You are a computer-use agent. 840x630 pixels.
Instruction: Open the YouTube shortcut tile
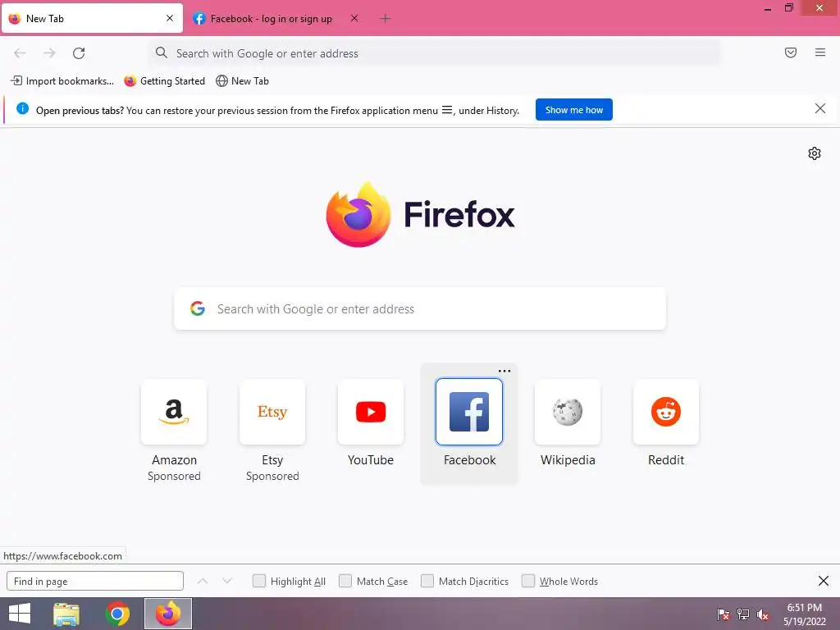click(371, 412)
